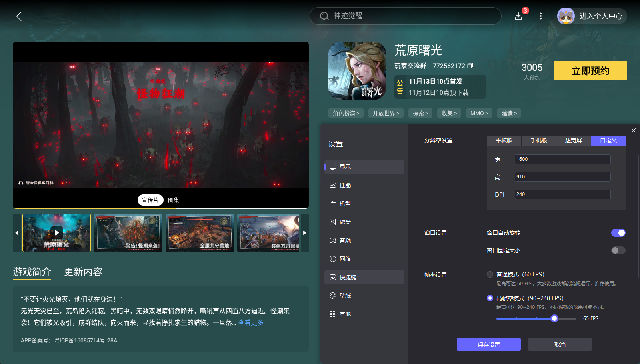This screenshot has width=640, height=364.
Task: Open 机型 device model settings
Action: pos(364,204)
